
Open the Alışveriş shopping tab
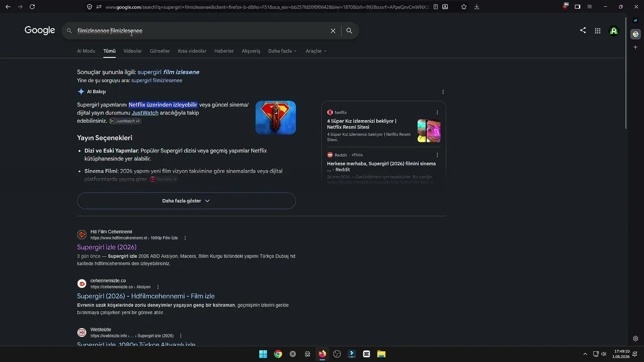pyautogui.click(x=251, y=51)
